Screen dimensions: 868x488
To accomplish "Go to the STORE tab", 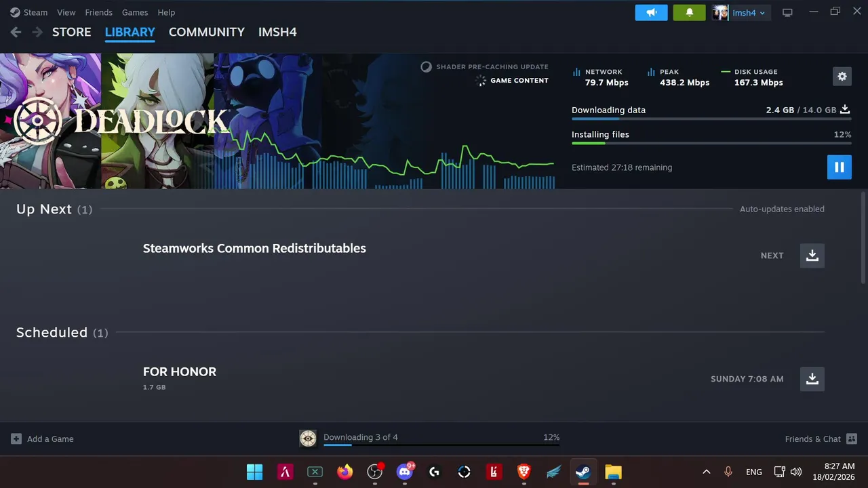I will [72, 32].
